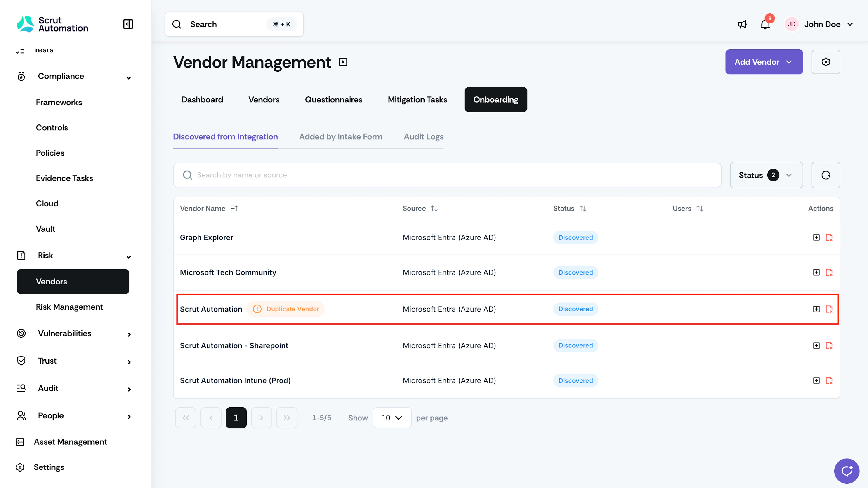This screenshot has width=868, height=488.
Task: Open vendor settings gear button
Action: click(826, 62)
